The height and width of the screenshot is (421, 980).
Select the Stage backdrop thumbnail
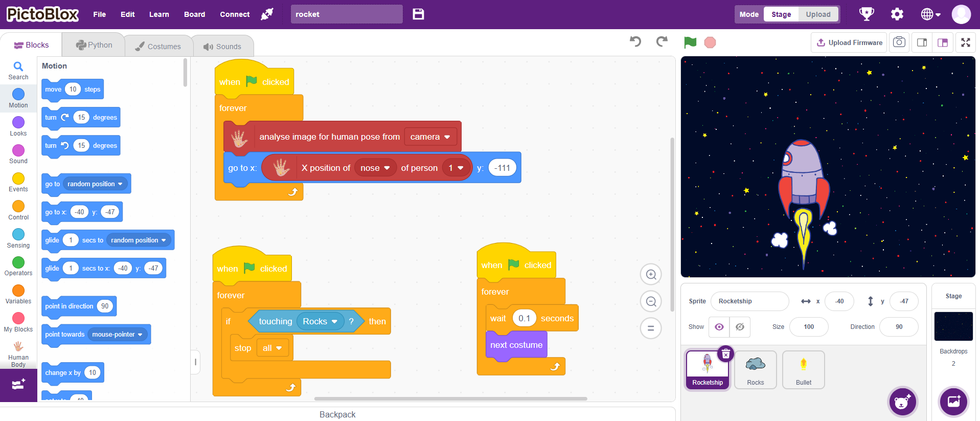[x=953, y=326]
